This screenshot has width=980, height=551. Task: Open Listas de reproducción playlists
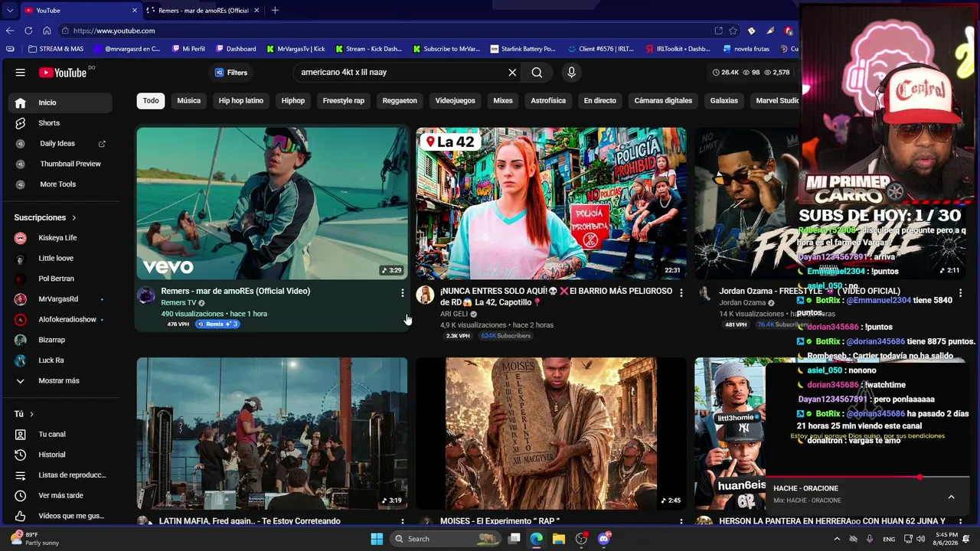60,475
